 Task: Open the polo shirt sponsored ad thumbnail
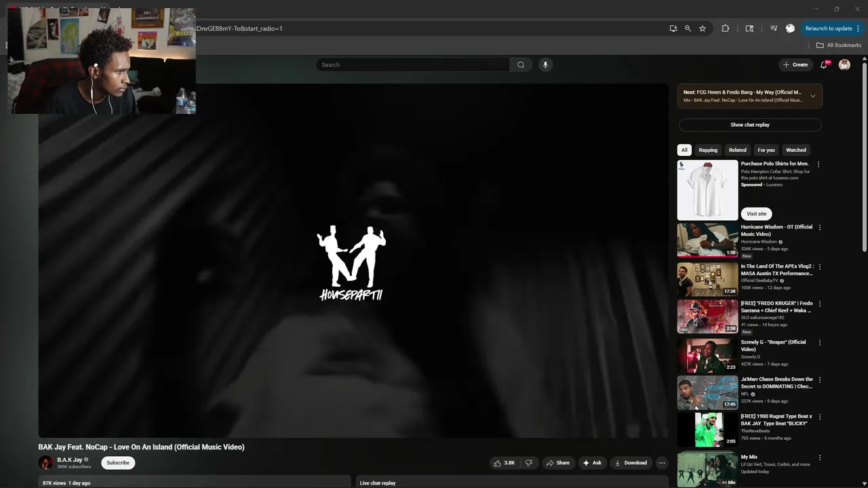point(707,190)
